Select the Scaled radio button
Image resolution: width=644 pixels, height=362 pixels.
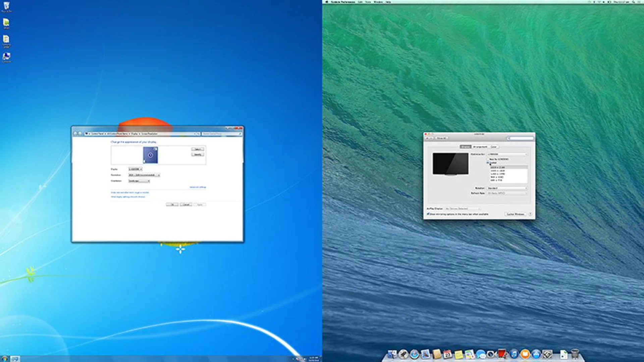click(x=488, y=163)
